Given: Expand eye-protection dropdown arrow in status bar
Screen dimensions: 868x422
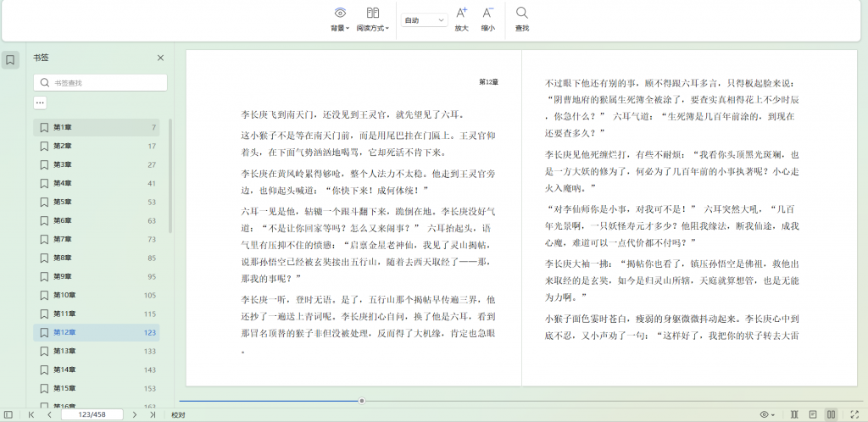Looking at the screenshot, I should pyautogui.click(x=773, y=415).
